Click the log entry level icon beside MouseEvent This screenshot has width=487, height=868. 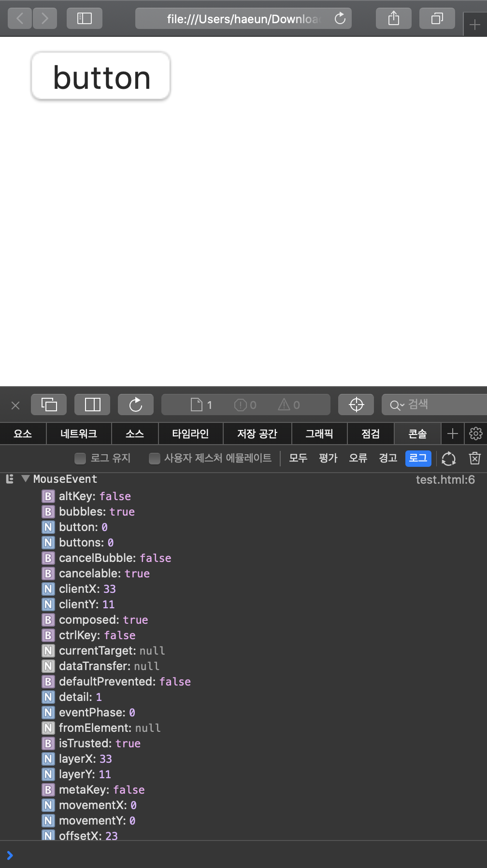[x=10, y=479]
